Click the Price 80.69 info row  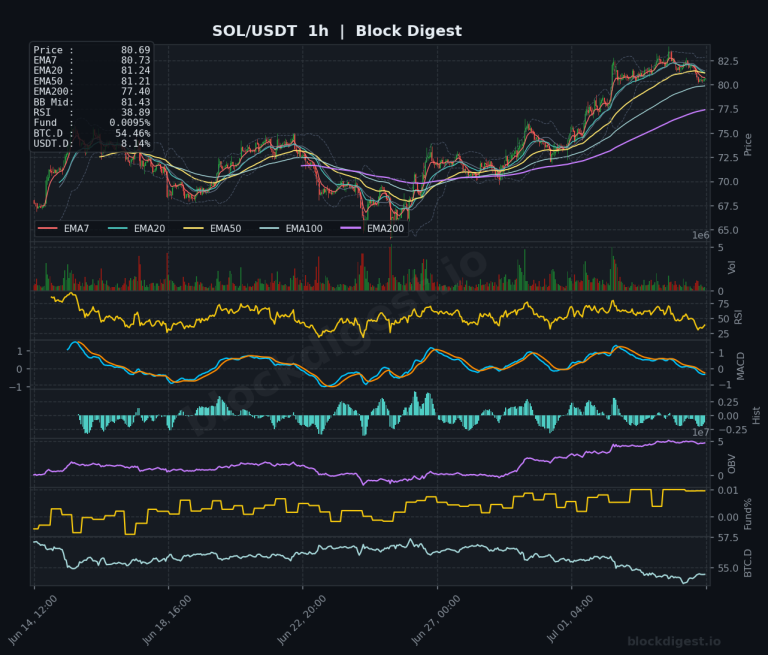pyautogui.click(x=92, y=50)
